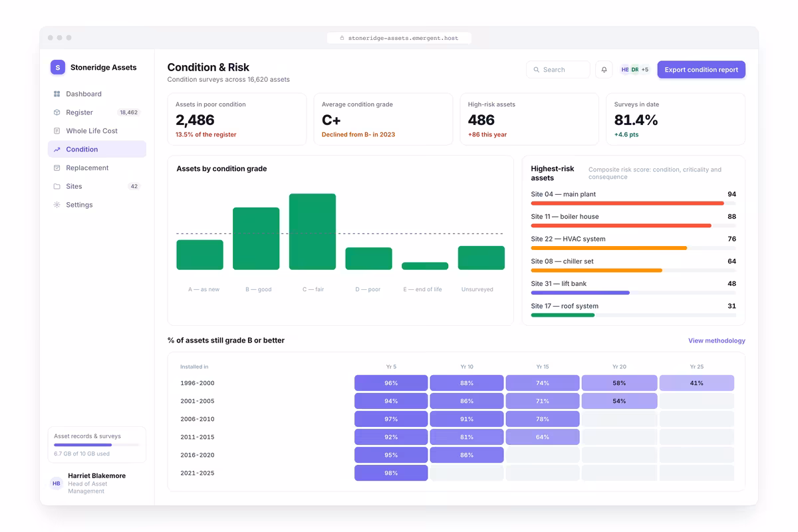Viewport: 798px width, 532px height.
Task: Click the Whole Life Cost icon
Action: click(57, 131)
